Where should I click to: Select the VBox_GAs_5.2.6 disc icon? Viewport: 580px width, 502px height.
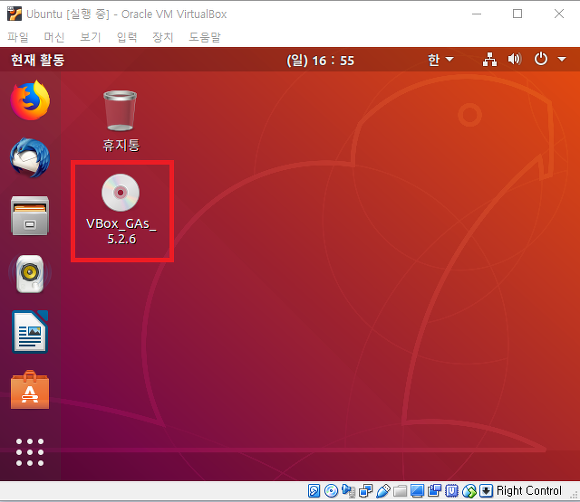[121, 210]
